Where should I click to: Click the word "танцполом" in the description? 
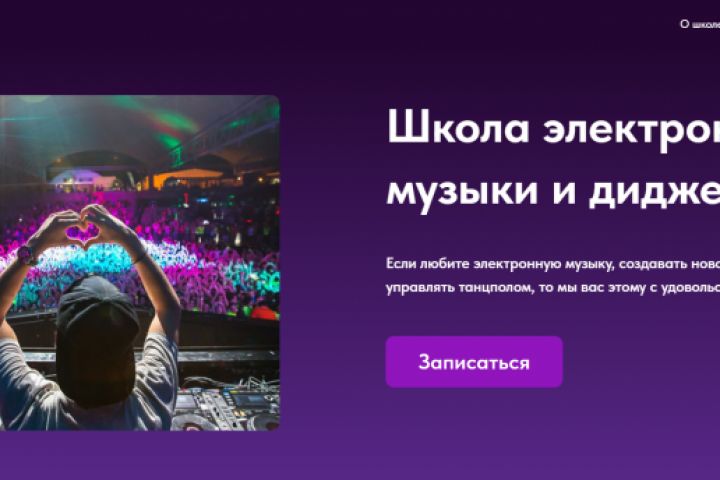click(x=491, y=288)
